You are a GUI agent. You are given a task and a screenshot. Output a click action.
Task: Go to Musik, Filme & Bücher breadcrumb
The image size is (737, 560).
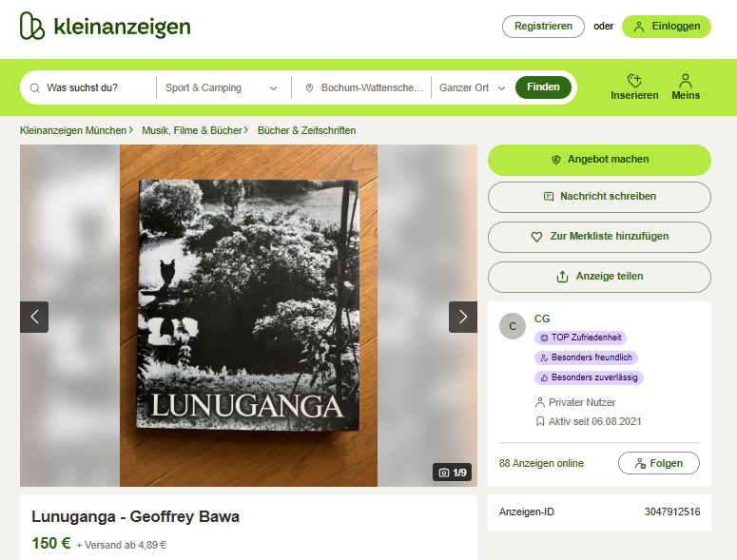pyautogui.click(x=192, y=130)
